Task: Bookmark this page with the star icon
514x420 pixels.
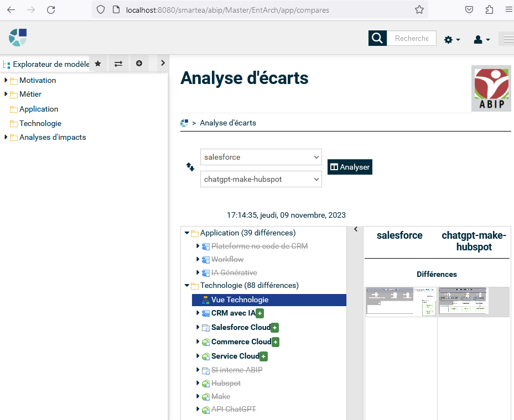Action: [x=419, y=10]
